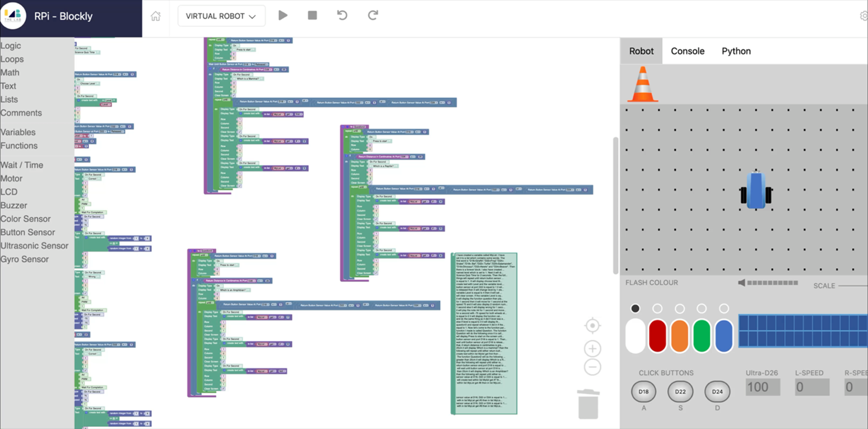Screen dimensions: 868x429
Task: Click the center workspace crosshair icon
Action: 592,325
